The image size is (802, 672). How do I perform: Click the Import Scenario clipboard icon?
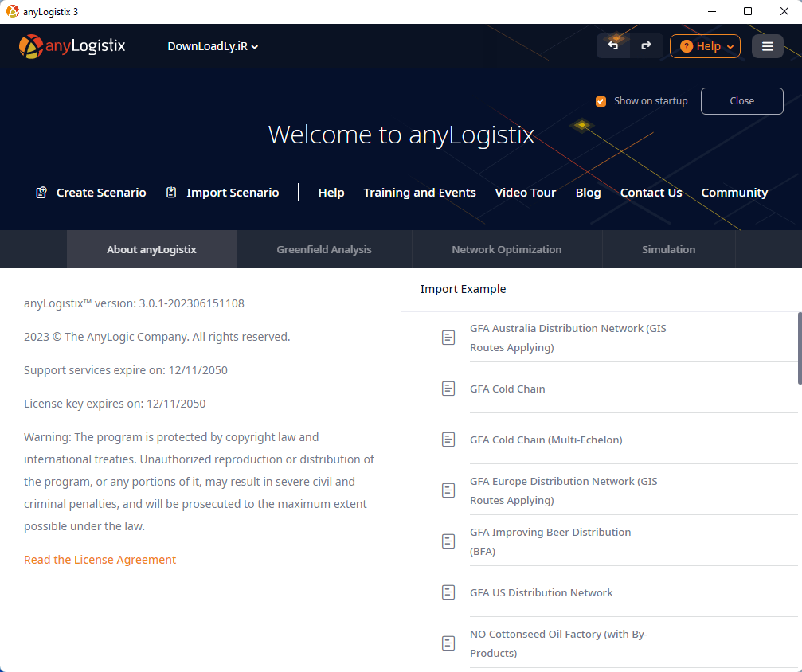pyautogui.click(x=171, y=193)
